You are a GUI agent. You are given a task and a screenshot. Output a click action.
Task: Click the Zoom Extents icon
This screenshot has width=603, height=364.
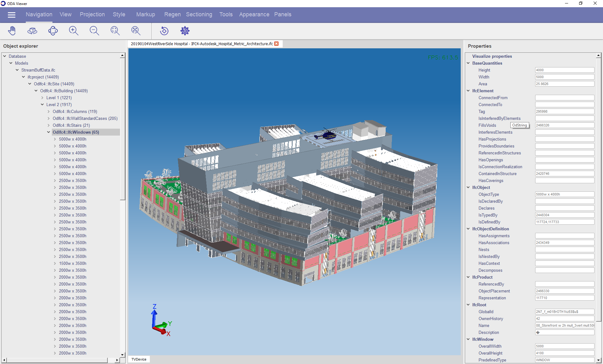136,31
